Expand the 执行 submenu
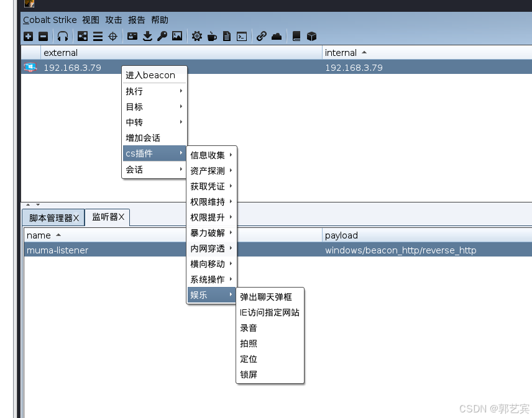The width and height of the screenshot is (532, 418). 154,91
